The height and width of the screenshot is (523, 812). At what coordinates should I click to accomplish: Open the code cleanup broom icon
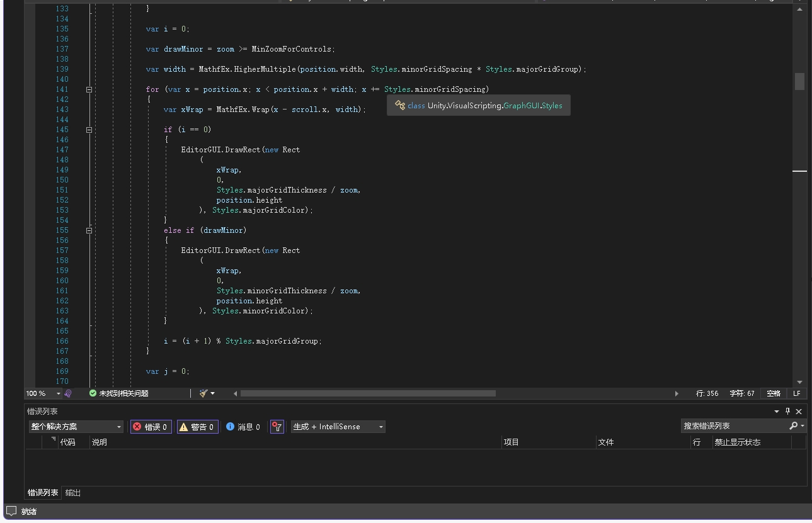203,393
